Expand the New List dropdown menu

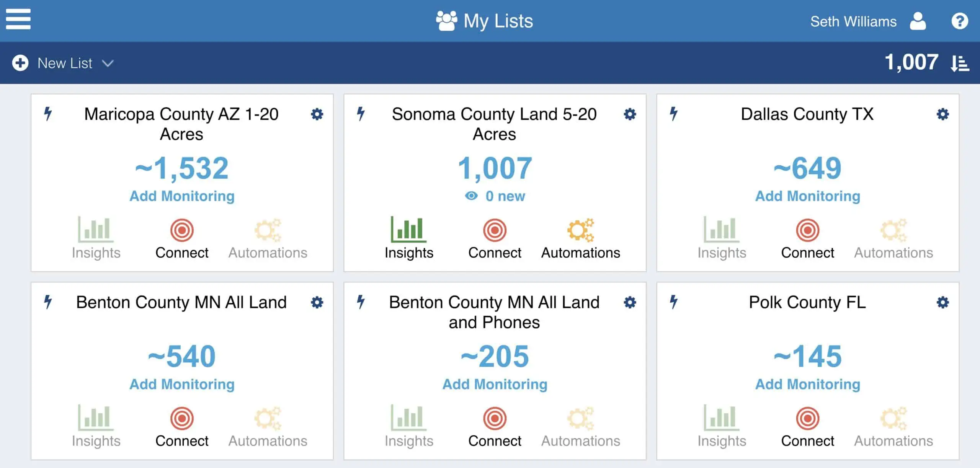(109, 62)
